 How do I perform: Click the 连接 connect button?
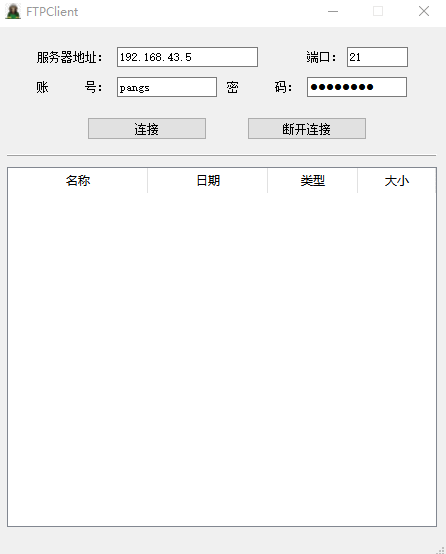(147, 129)
